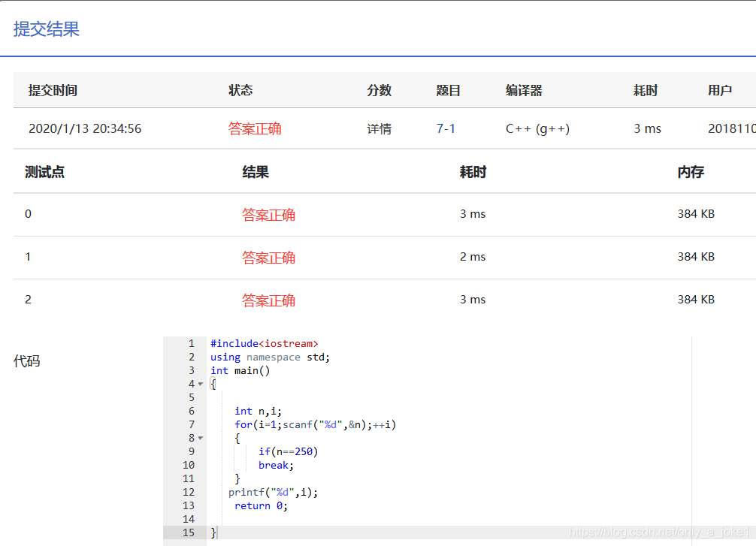Click the 答案正确 result for test point 0
The image size is (756, 546).
(268, 215)
